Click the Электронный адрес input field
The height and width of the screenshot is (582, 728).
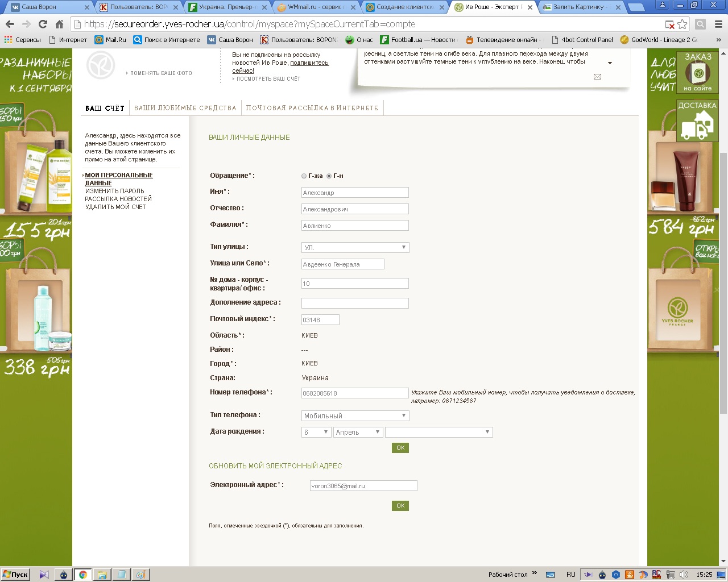pyautogui.click(x=363, y=486)
